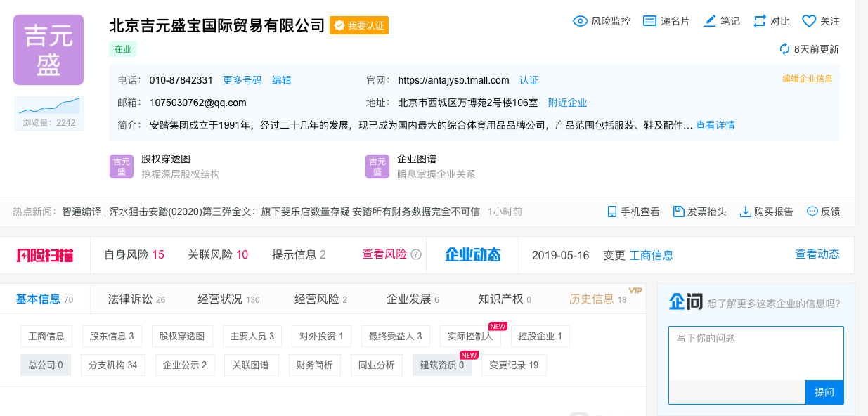Open 笔记 pencil icon

point(710,21)
